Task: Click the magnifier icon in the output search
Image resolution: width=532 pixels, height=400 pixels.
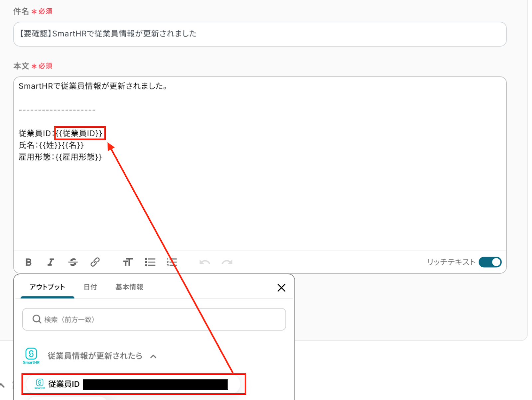Action: tap(37, 319)
